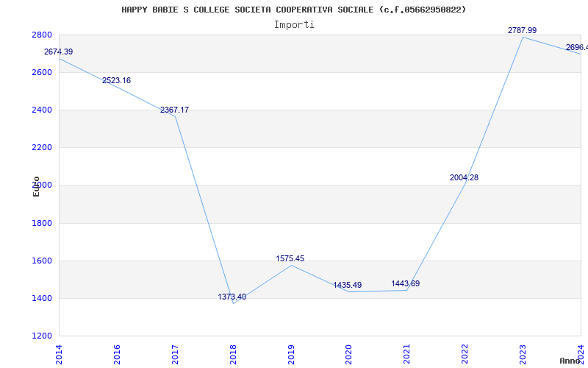Click y-axis tick 1800
The image size is (588, 368).
coord(43,224)
